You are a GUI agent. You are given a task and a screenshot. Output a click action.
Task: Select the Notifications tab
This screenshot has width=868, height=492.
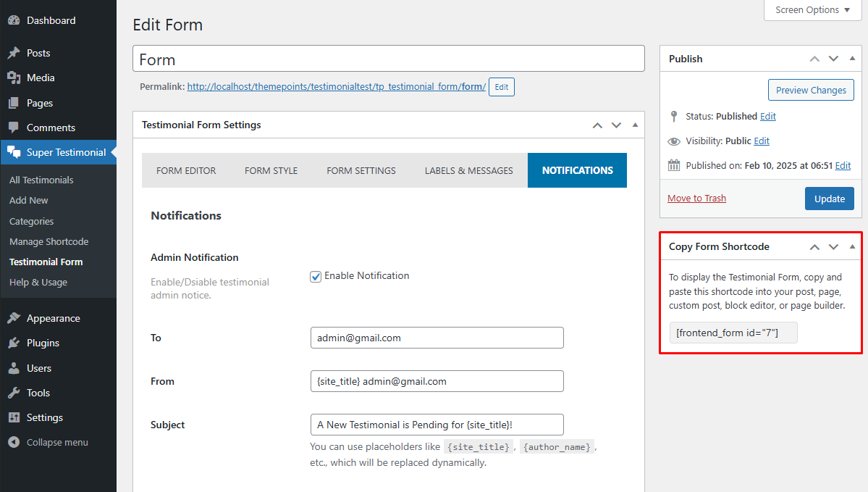coord(578,171)
